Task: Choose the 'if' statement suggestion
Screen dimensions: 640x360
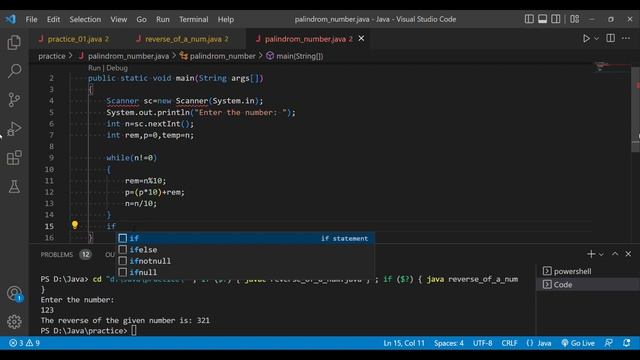Action: (x=245, y=238)
